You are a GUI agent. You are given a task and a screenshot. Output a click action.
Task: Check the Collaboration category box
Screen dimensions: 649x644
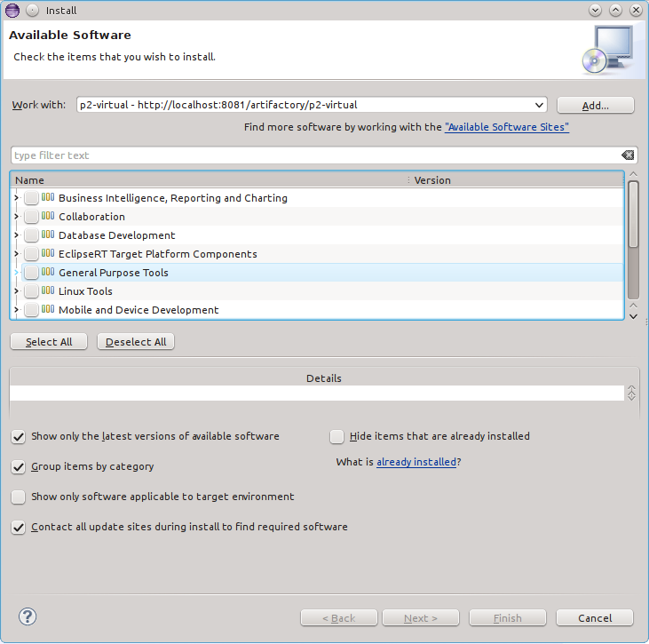click(31, 217)
